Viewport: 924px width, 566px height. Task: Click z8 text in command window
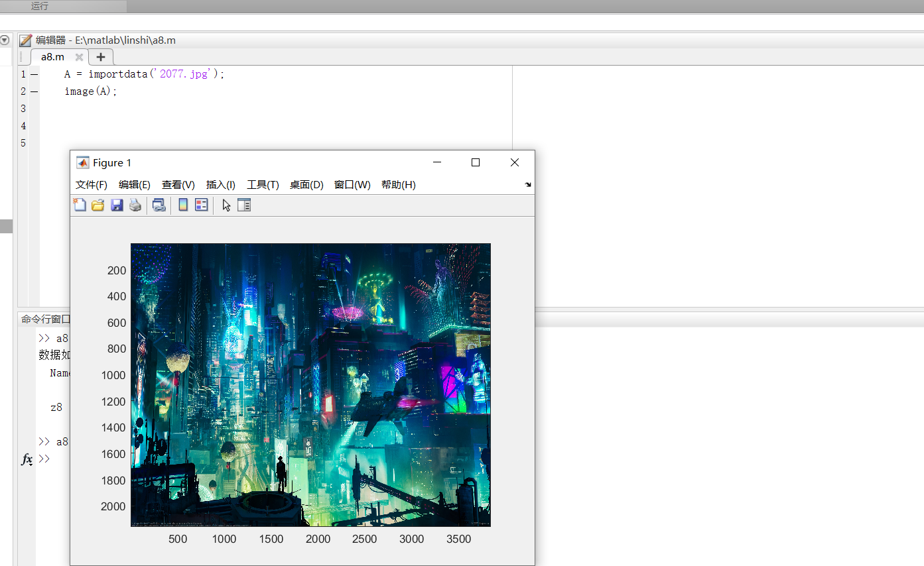pos(56,408)
